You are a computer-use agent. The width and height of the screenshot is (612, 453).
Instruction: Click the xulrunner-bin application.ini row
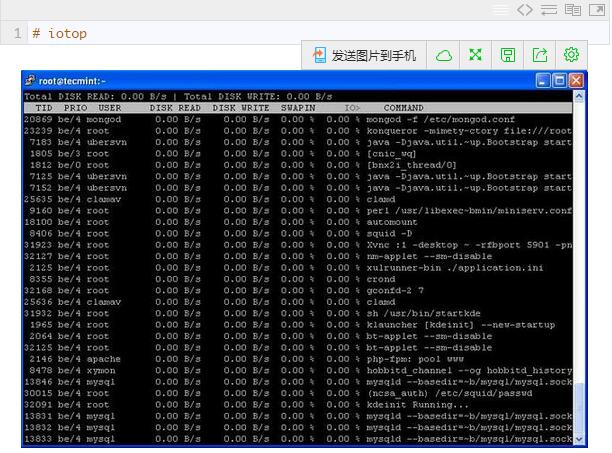[x=298, y=268]
